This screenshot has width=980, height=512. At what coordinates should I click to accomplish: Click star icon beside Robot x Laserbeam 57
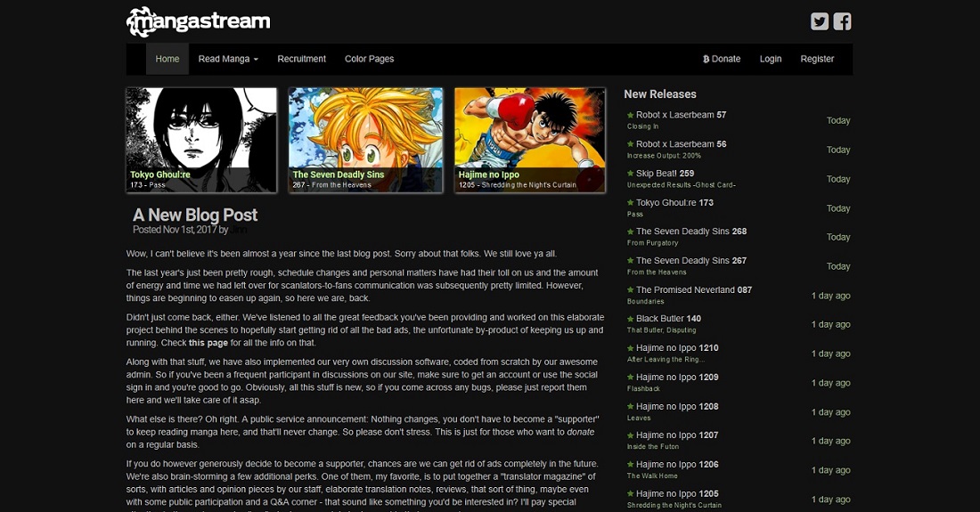[630, 115]
